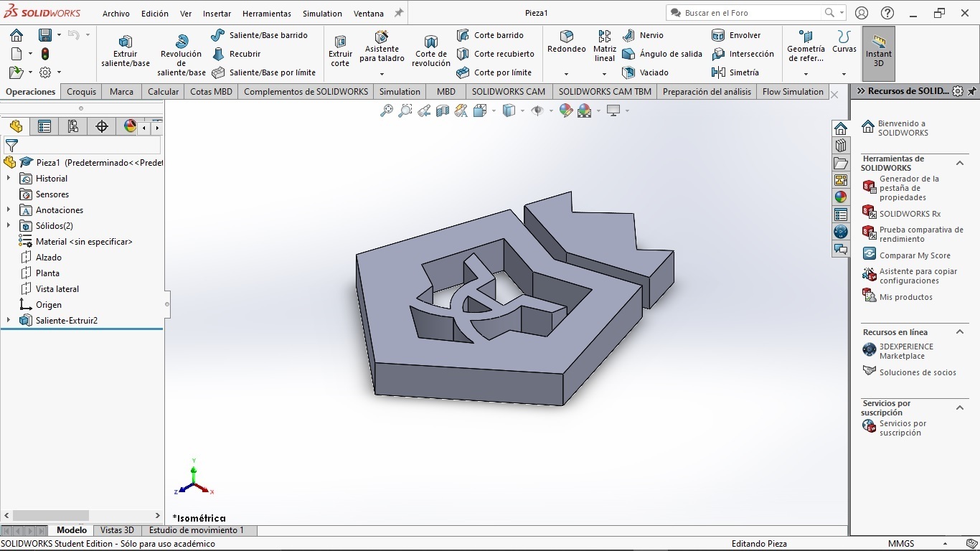Select Corte de revolución tool
This screenshot has width=980, height=551.
pos(431,52)
